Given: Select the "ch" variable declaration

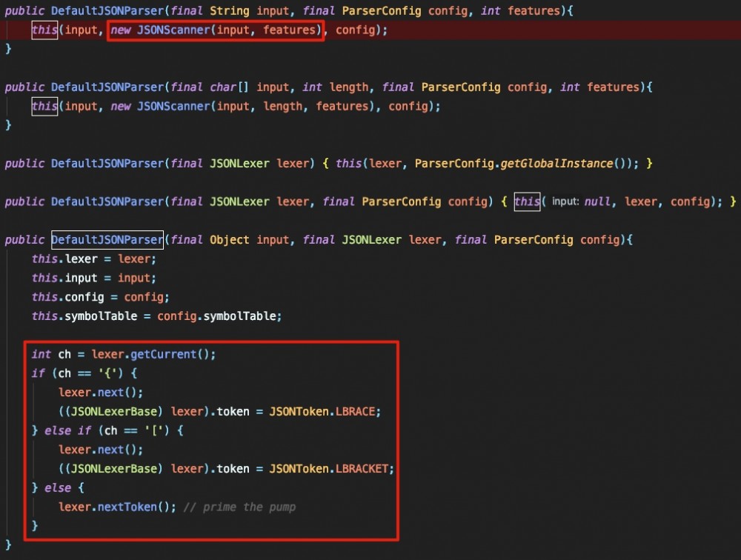Looking at the screenshot, I should pyautogui.click(x=64, y=354).
